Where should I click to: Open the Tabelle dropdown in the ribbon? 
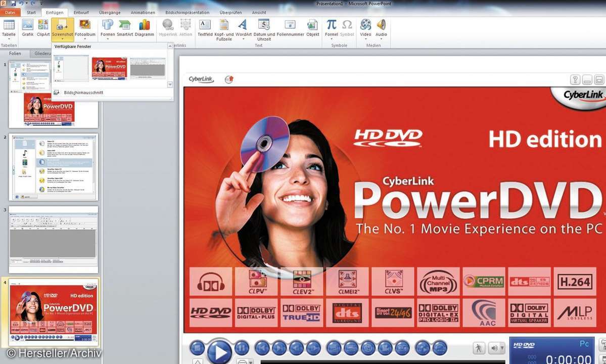click(9, 29)
